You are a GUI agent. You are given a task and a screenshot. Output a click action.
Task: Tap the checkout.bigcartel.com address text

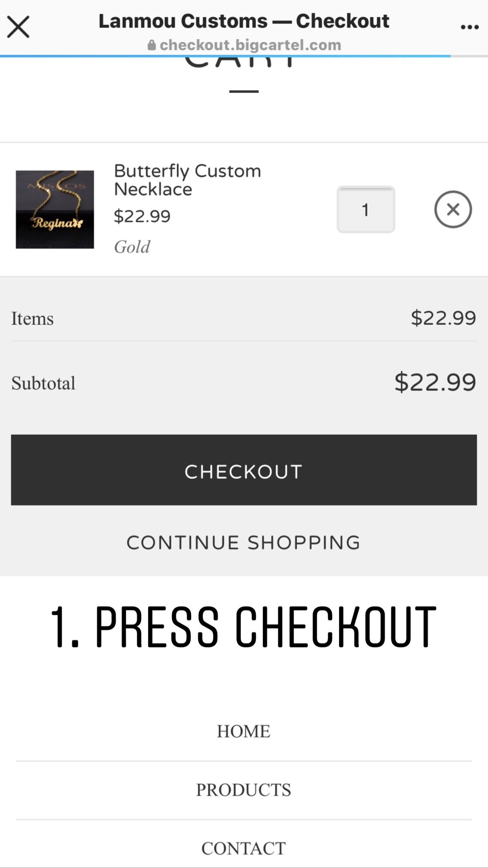pos(250,45)
